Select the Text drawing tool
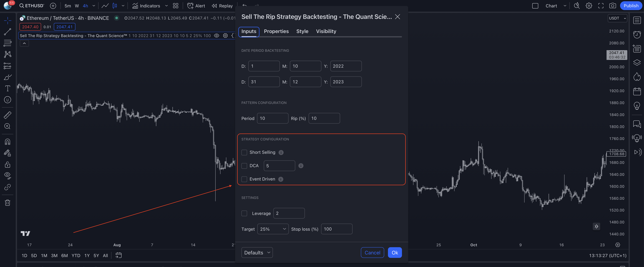 click(8, 88)
